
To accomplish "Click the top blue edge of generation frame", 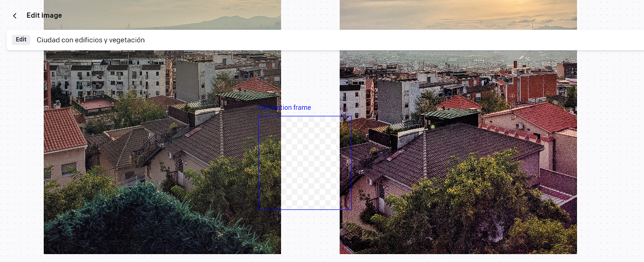I will pyautogui.click(x=311, y=116).
